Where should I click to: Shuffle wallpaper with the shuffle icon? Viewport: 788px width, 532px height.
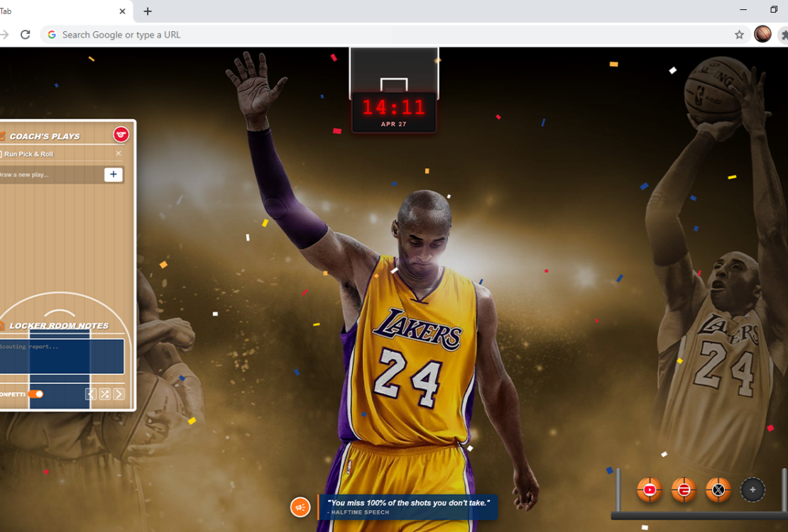[x=104, y=394]
